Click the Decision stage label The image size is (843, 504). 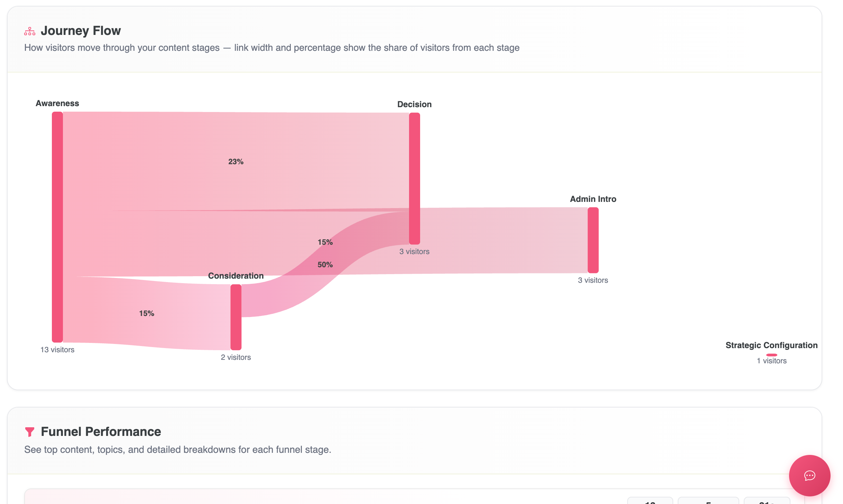(x=414, y=104)
